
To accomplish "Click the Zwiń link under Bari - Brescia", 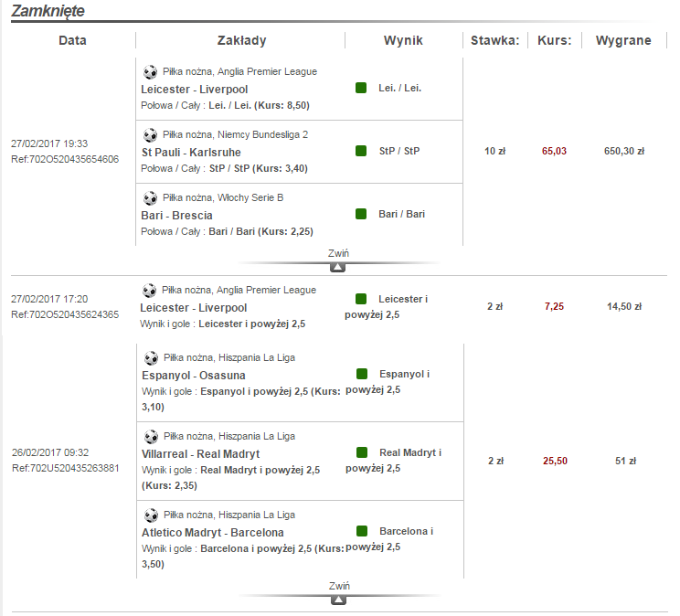I will pos(338,253).
